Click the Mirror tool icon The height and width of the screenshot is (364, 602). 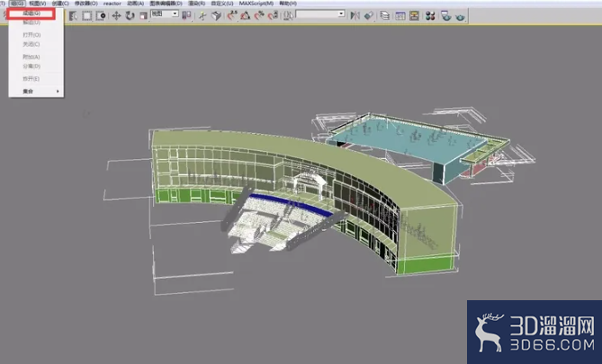click(355, 15)
